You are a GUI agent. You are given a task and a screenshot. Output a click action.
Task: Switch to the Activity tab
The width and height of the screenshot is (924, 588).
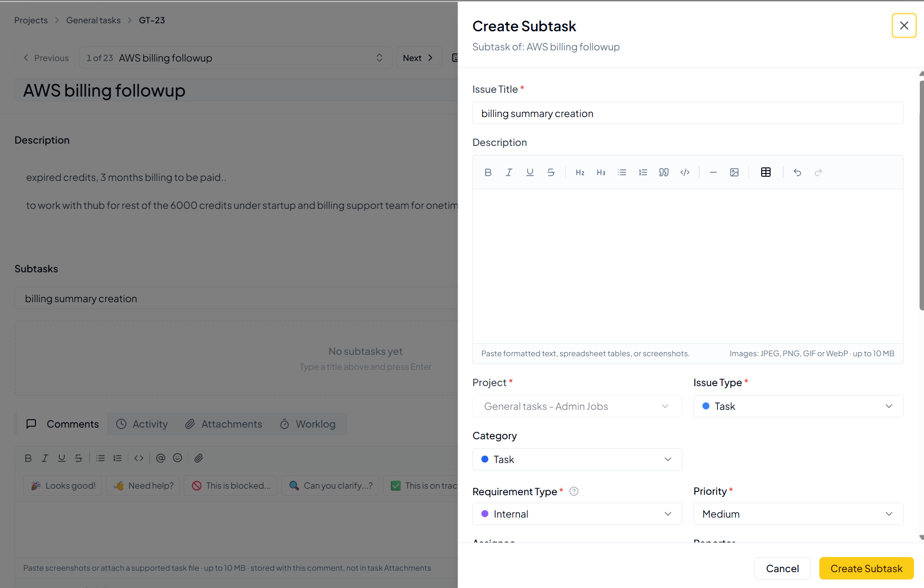click(x=142, y=424)
